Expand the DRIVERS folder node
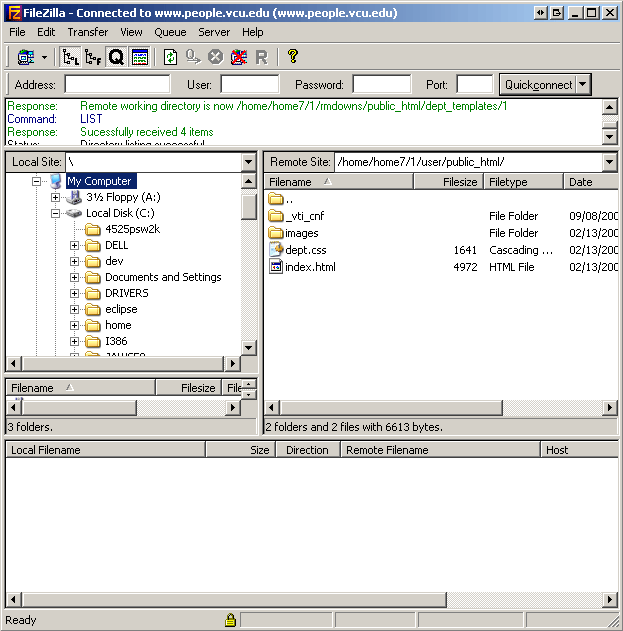 click(x=74, y=293)
